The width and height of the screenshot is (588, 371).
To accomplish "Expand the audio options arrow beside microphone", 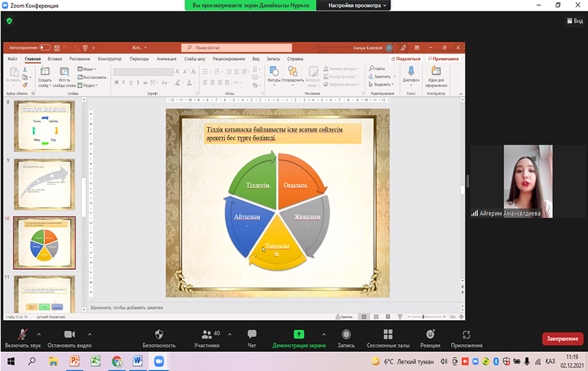I will (x=40, y=334).
